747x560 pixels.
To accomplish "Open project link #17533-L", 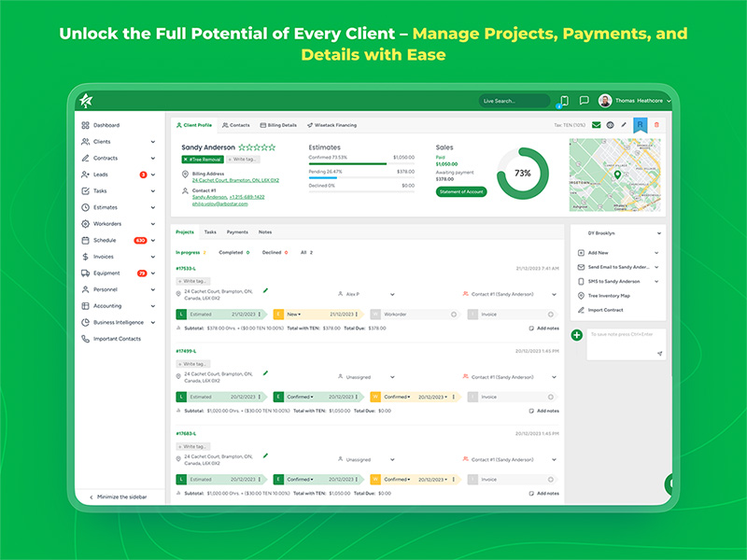I will pyautogui.click(x=186, y=269).
